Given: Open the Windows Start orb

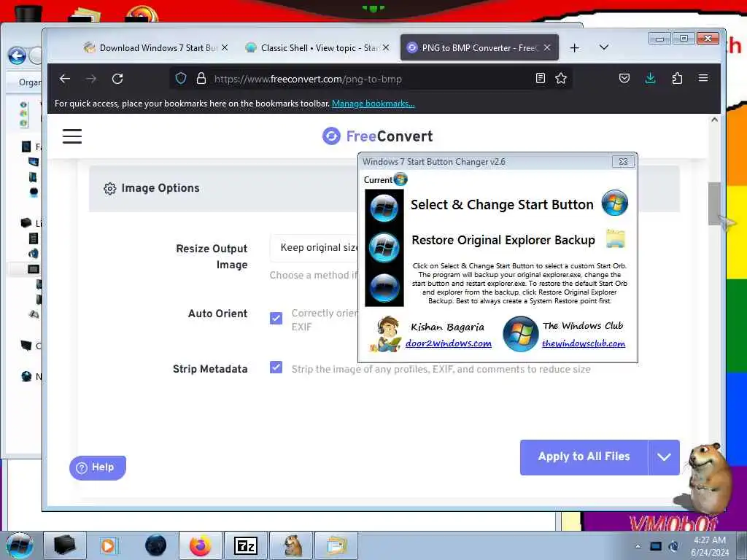Looking at the screenshot, I should [20, 545].
